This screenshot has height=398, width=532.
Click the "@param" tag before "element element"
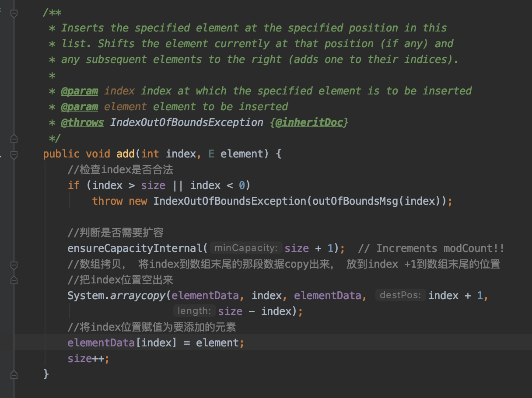(x=79, y=107)
